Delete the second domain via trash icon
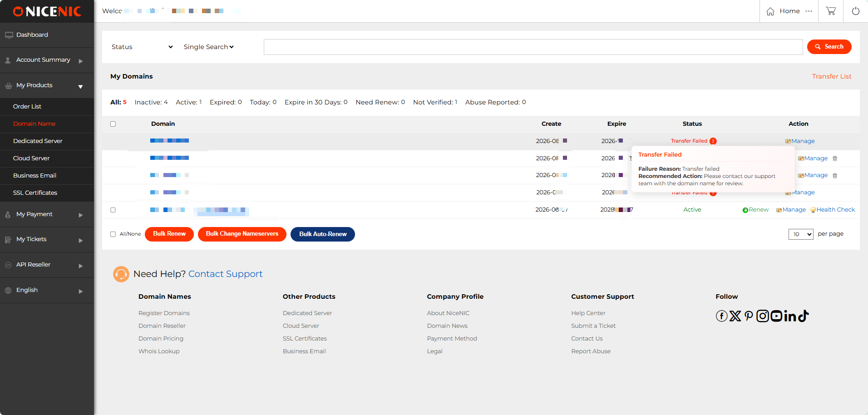Screen dimensions: 868x415 (835, 158)
